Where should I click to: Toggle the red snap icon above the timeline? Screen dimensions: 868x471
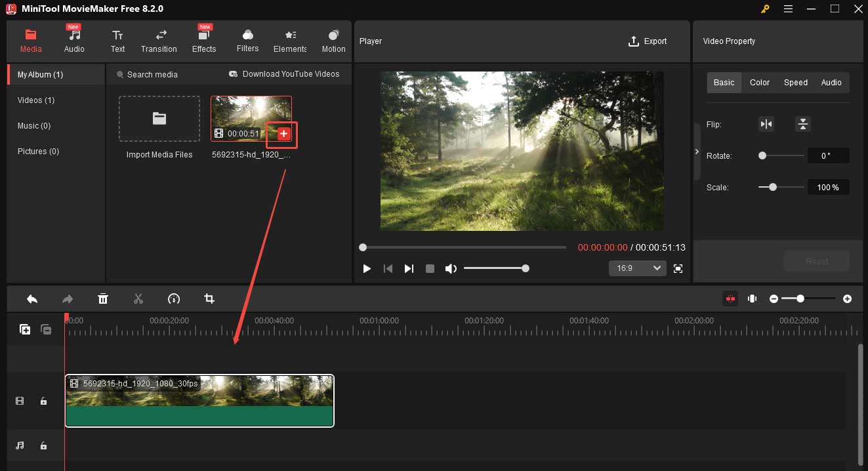pyautogui.click(x=730, y=298)
